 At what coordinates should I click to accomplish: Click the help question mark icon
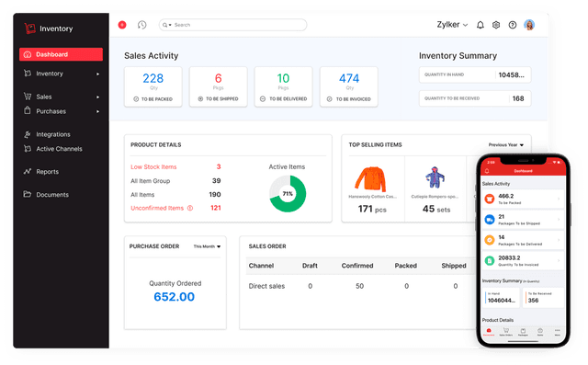pyautogui.click(x=513, y=25)
